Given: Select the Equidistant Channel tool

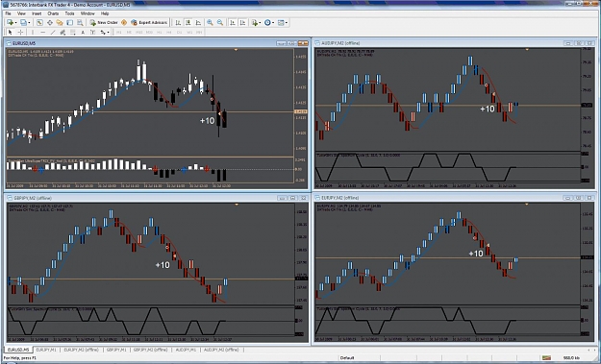Looking at the screenshot, I should click(63, 32).
